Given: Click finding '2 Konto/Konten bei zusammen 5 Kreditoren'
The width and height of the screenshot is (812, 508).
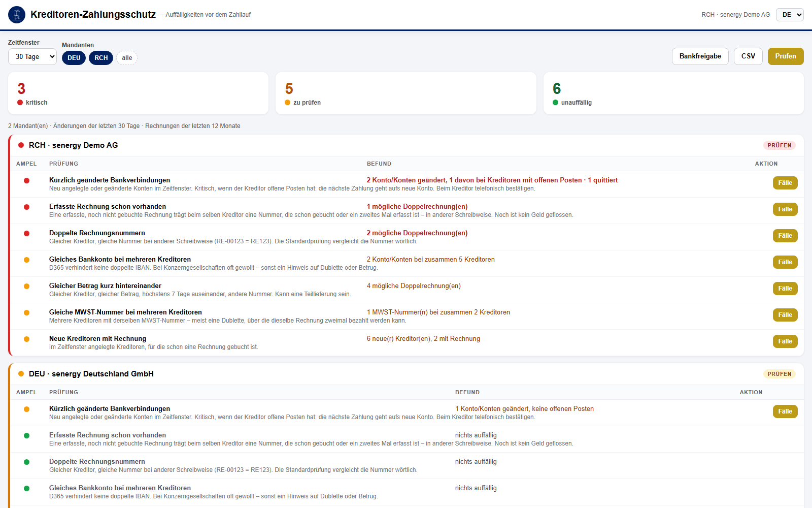Looking at the screenshot, I should coord(431,260).
